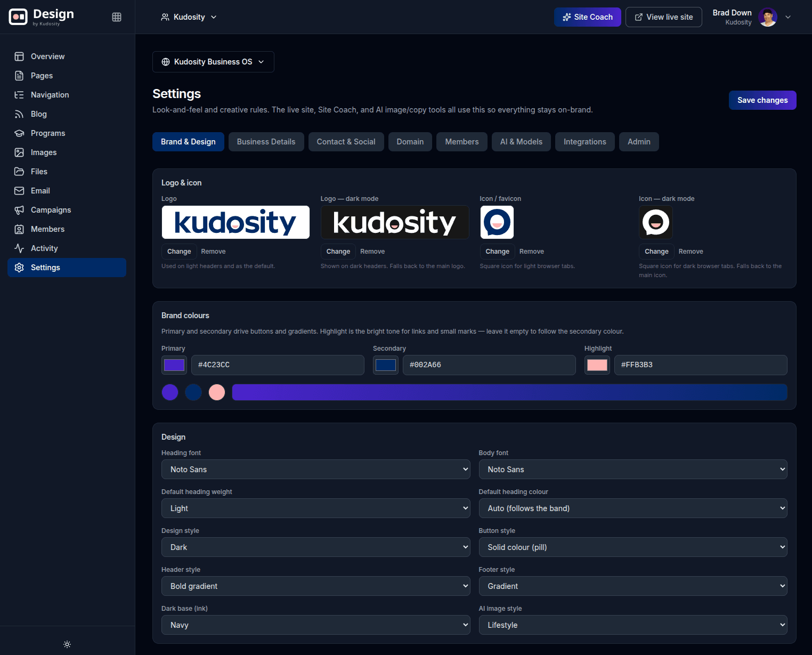
Task: Open the AI image style dropdown
Action: click(633, 625)
